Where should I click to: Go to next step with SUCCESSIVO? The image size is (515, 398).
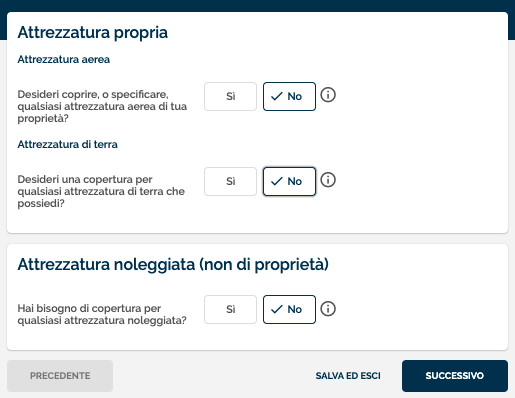pyautogui.click(x=455, y=376)
